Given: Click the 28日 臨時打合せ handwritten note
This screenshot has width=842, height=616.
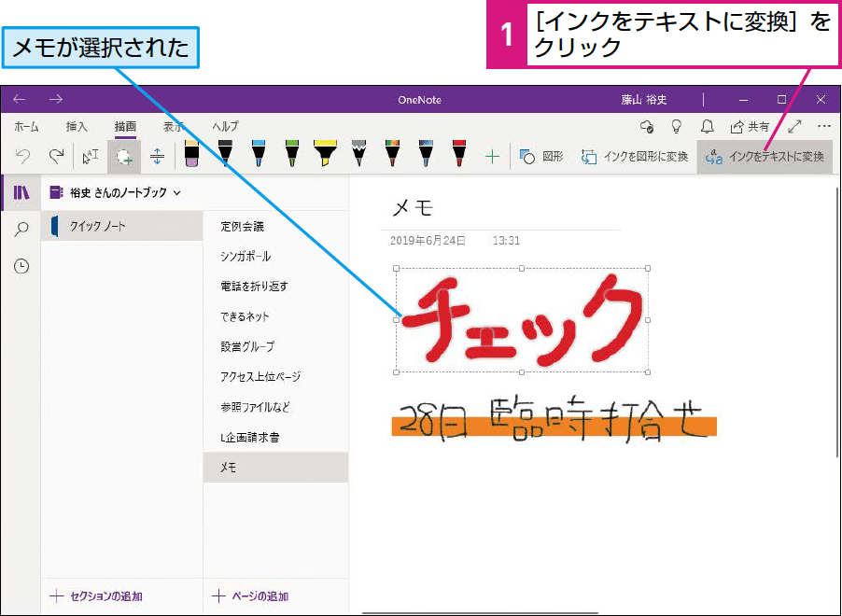Looking at the screenshot, I should point(554,421).
